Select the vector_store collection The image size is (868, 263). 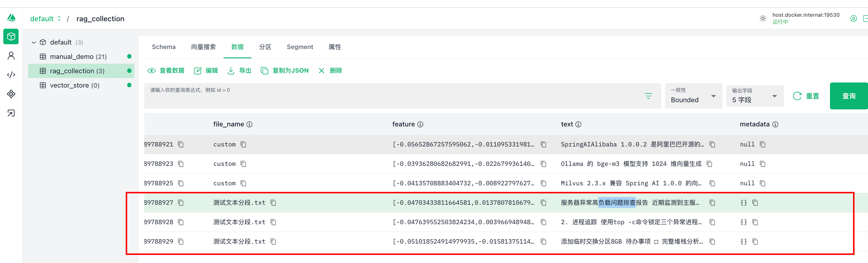tap(81, 85)
